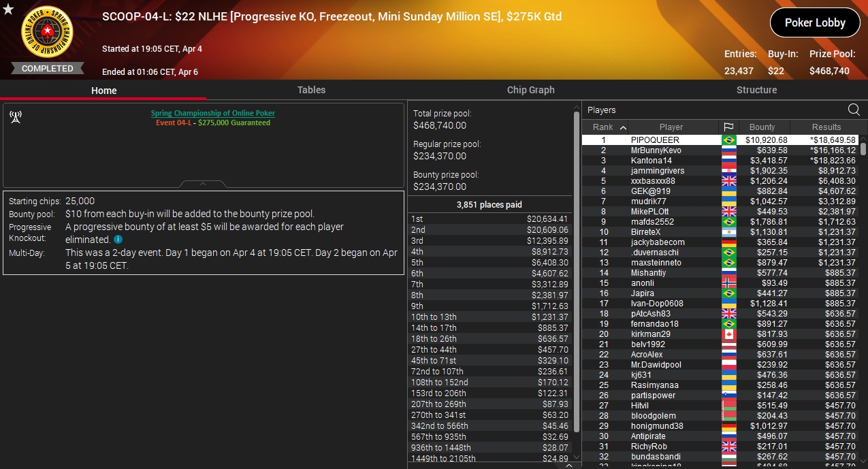Open Spring Championship of Online Poker link
Screen dimensions: 868x469
(212, 113)
